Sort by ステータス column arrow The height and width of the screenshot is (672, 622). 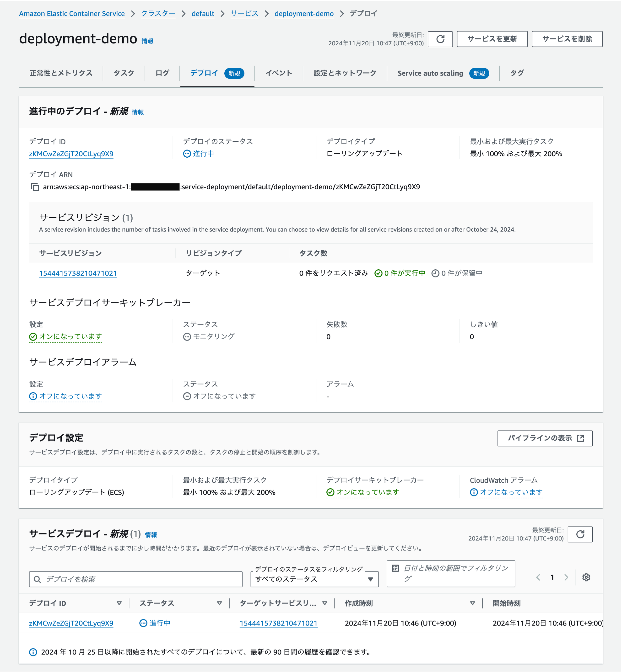point(219,603)
